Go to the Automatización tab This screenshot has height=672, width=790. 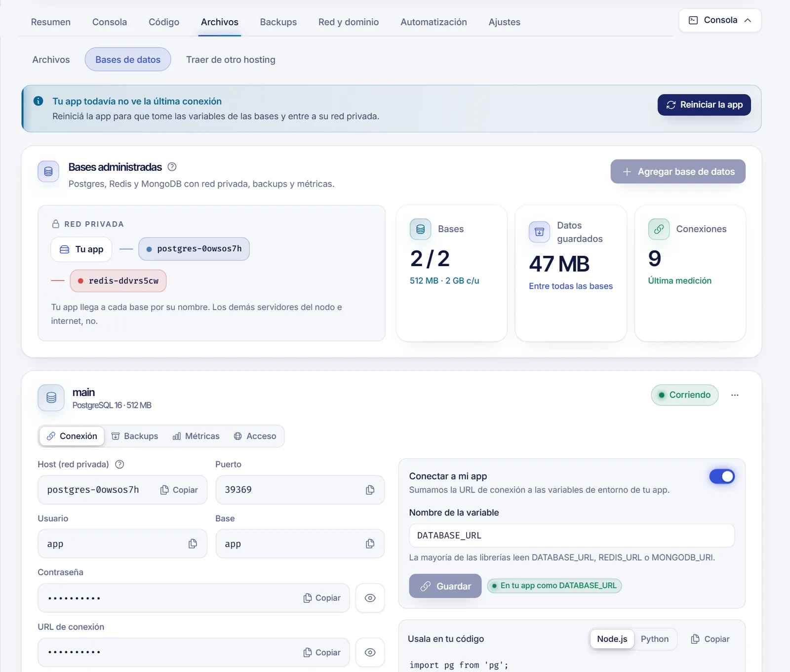434,22
